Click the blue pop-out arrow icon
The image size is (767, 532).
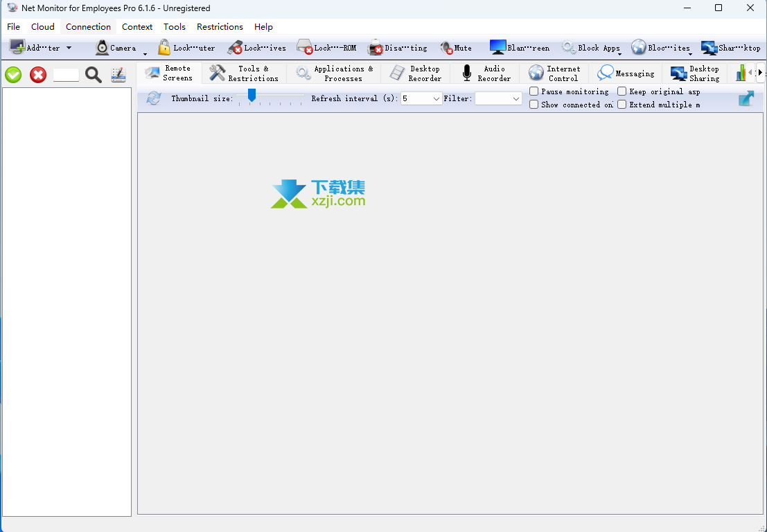point(746,98)
